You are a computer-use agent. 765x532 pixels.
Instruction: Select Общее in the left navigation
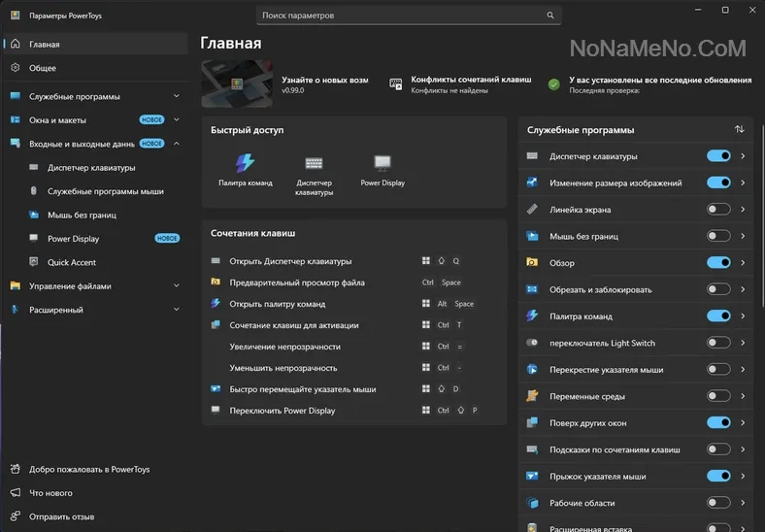[x=43, y=68]
